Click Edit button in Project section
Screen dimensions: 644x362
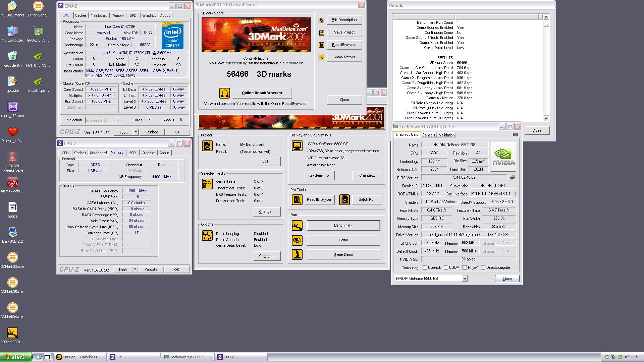click(x=267, y=162)
